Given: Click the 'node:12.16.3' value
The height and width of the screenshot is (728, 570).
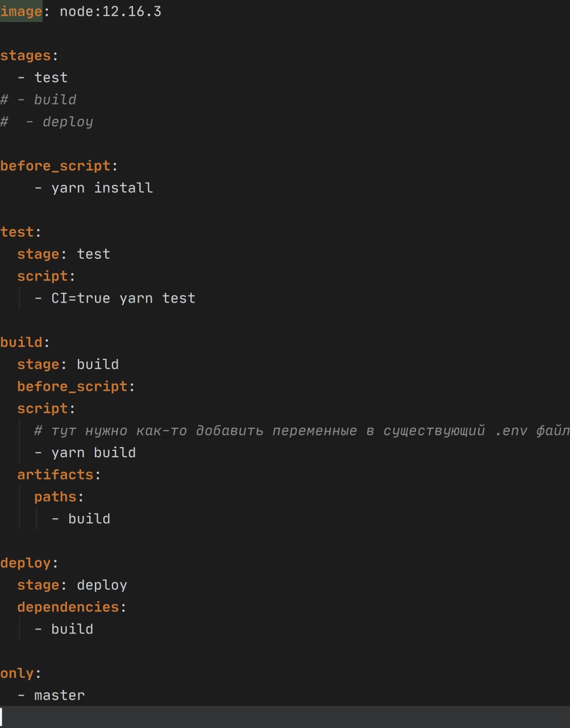Looking at the screenshot, I should (111, 11).
